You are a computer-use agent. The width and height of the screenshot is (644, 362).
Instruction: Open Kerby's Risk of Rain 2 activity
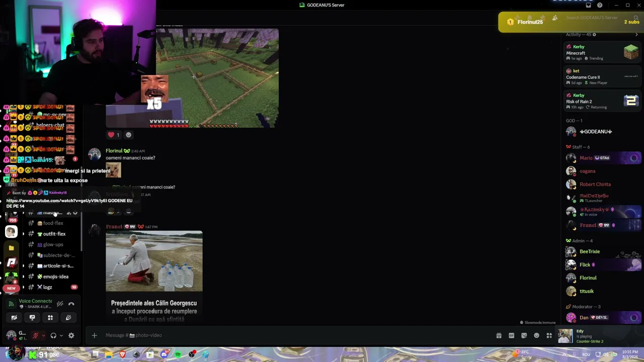(x=602, y=101)
